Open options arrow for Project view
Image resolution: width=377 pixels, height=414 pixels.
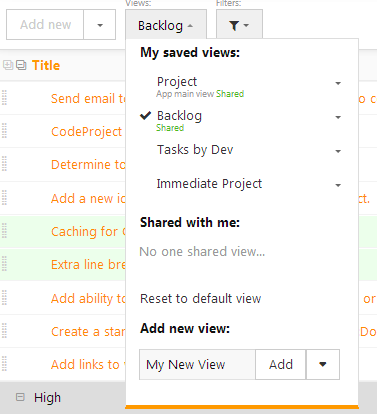pos(338,83)
